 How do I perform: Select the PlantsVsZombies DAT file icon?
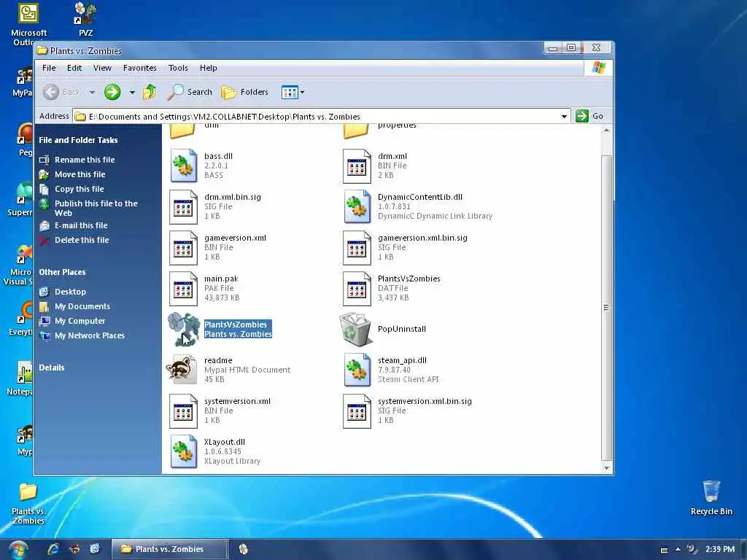357,289
